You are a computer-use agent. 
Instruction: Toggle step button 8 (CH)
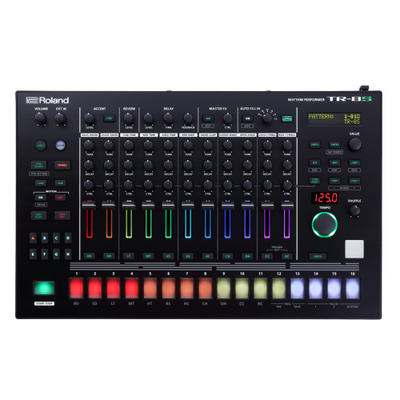point(205,288)
